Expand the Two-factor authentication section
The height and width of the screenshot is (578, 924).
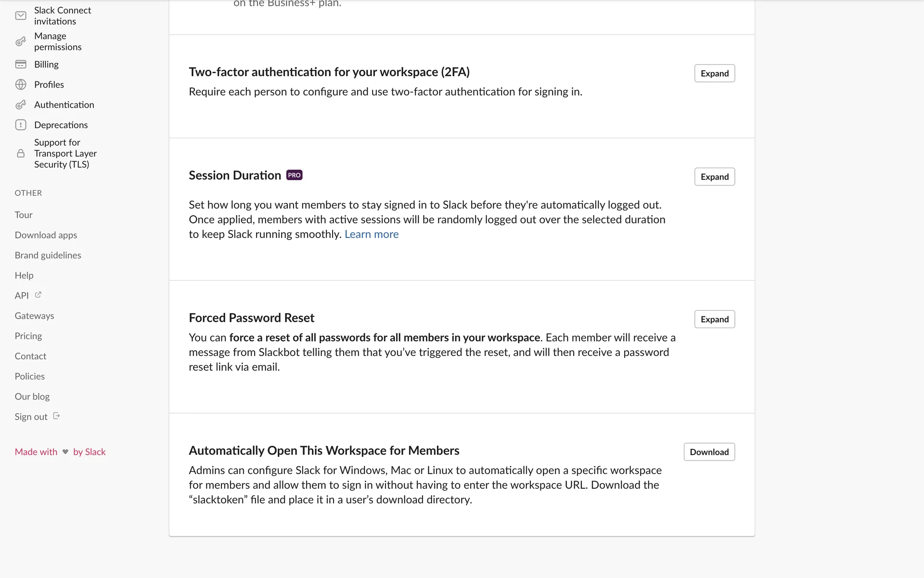714,73
